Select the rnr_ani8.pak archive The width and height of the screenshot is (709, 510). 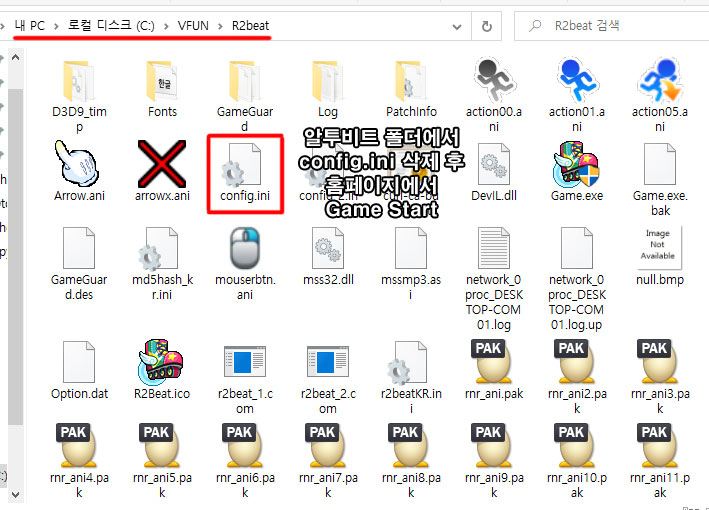pyautogui.click(x=411, y=461)
